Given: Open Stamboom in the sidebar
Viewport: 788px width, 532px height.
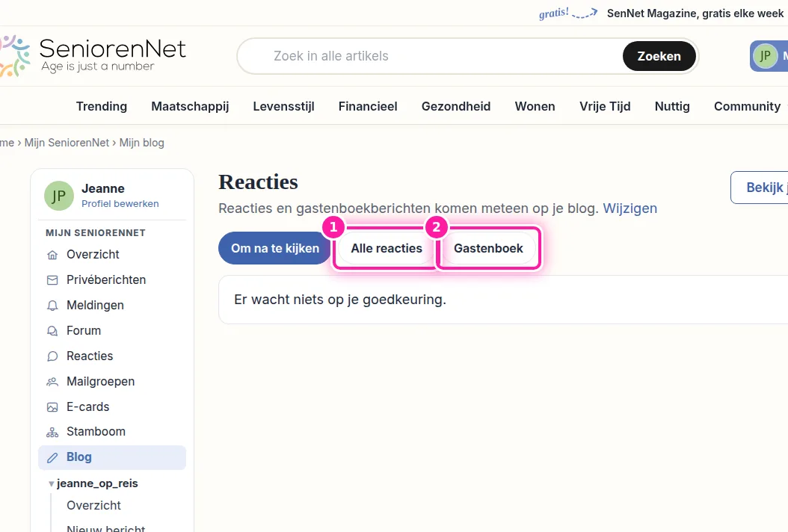Looking at the screenshot, I should click(112, 432).
